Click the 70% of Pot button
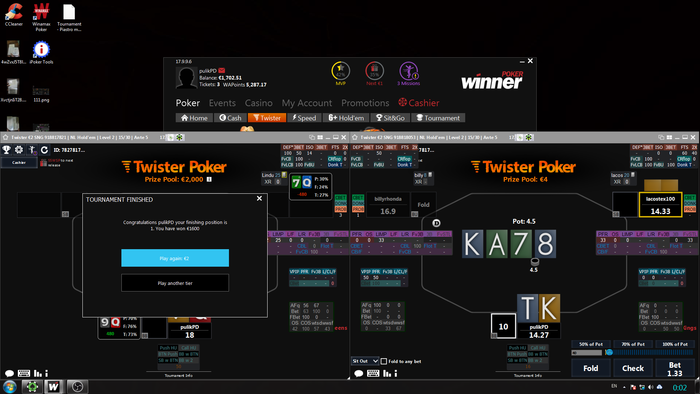The height and width of the screenshot is (394, 700). pyautogui.click(x=633, y=344)
